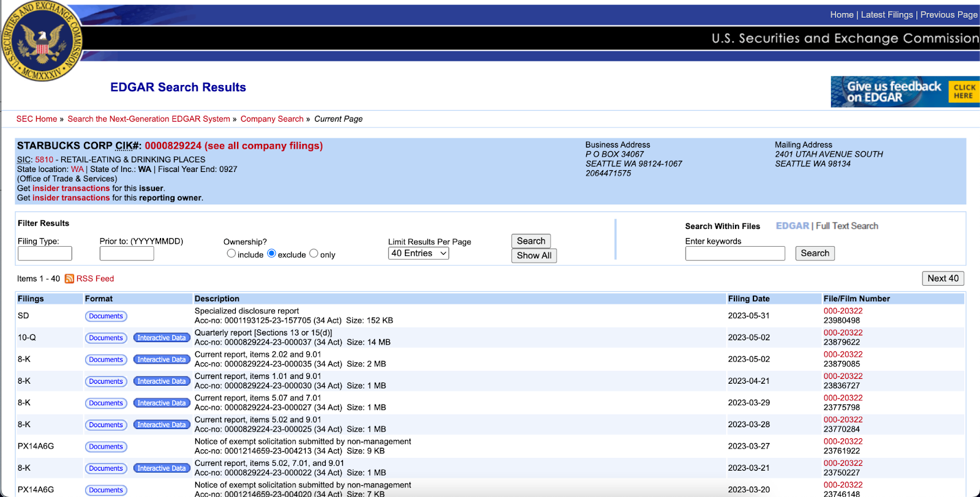Open Documents for PX14A6G filed 2023-03-20
980x497 pixels.
pos(106,490)
